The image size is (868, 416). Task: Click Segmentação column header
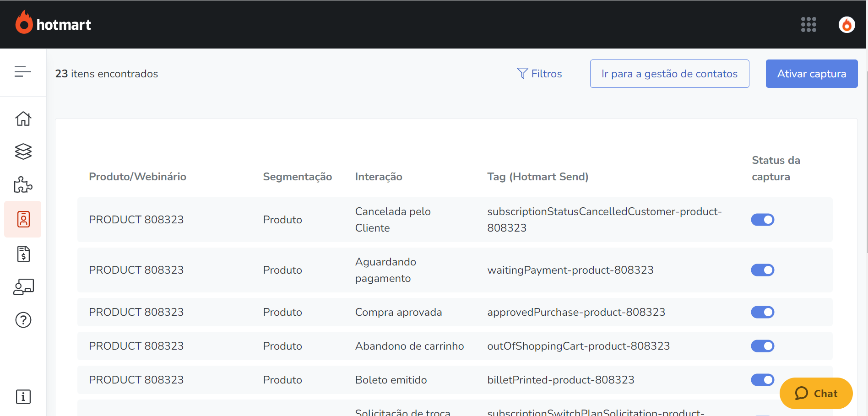(298, 177)
